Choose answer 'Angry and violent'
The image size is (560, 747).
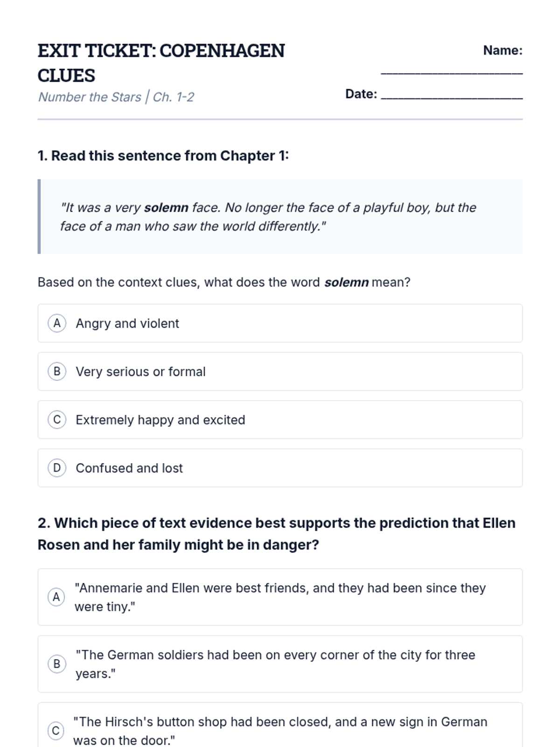click(x=280, y=323)
